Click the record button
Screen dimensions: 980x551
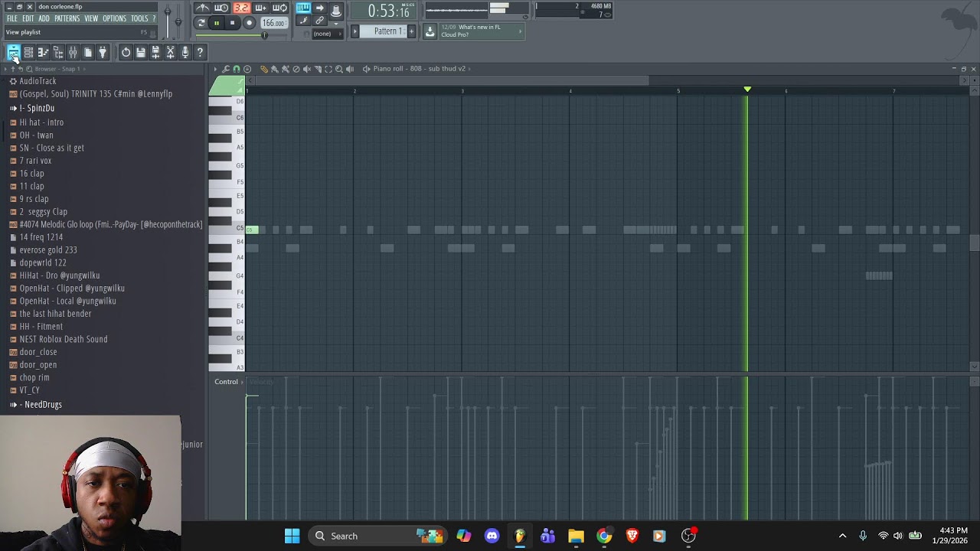250,23
